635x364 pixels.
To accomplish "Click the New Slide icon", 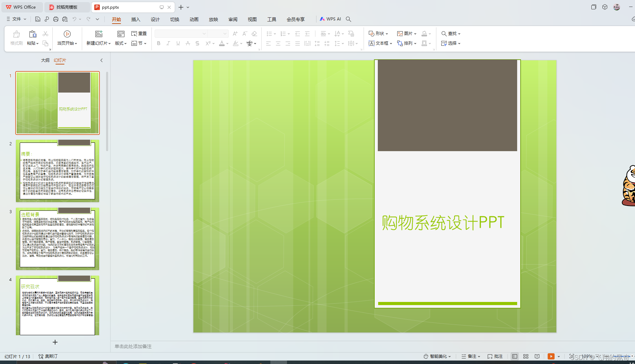I will [99, 34].
